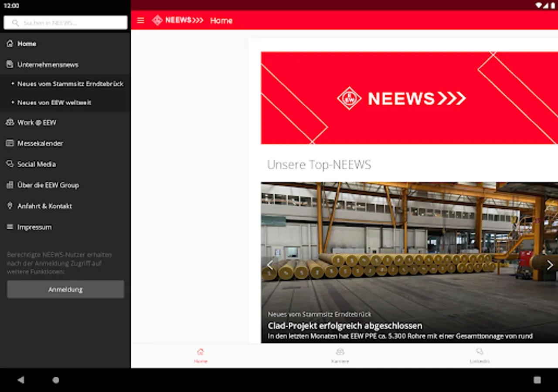The height and width of the screenshot is (392, 558).
Task: Click the NEEWS logo in header
Action: [x=177, y=20]
